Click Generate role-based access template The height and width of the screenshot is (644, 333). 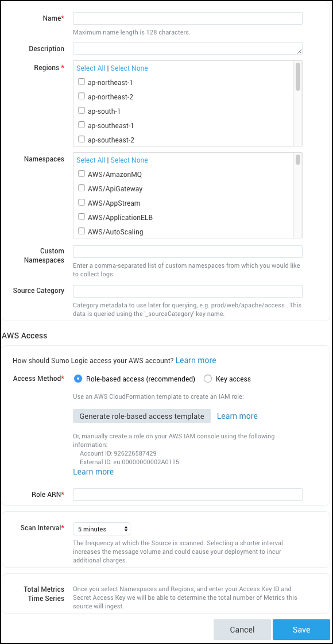141,416
